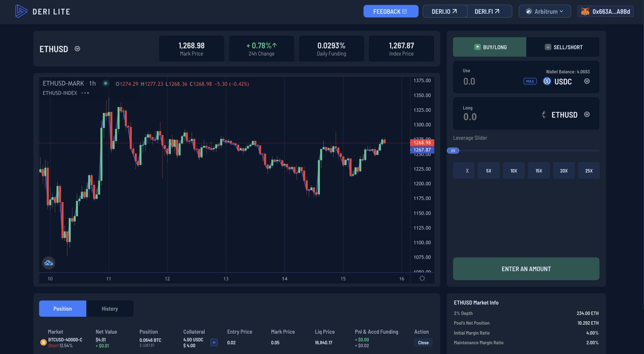Switch to the History tab
Viewport: 644px width, 354px height.
(110, 308)
